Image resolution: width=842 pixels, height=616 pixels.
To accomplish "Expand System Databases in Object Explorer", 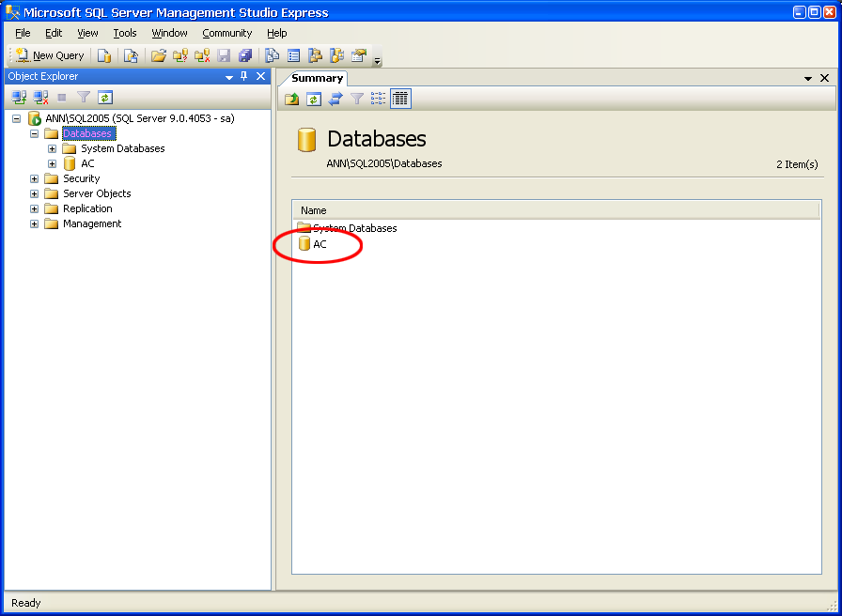I will pyautogui.click(x=52, y=148).
